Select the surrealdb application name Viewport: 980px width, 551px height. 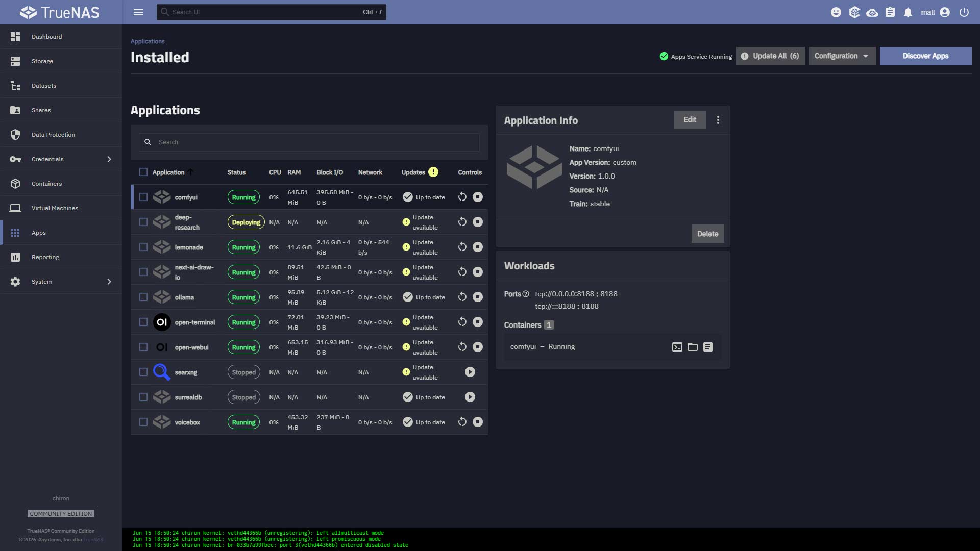(x=188, y=397)
